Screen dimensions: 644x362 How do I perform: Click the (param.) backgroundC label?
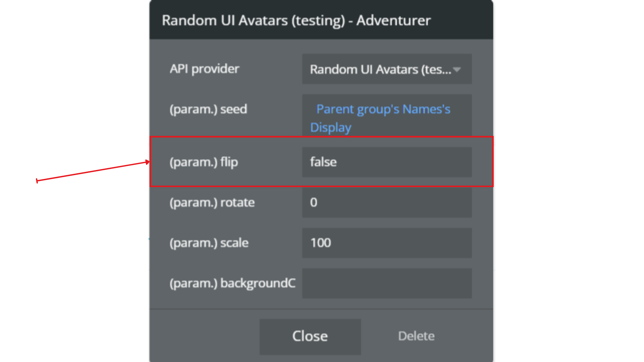point(232,283)
